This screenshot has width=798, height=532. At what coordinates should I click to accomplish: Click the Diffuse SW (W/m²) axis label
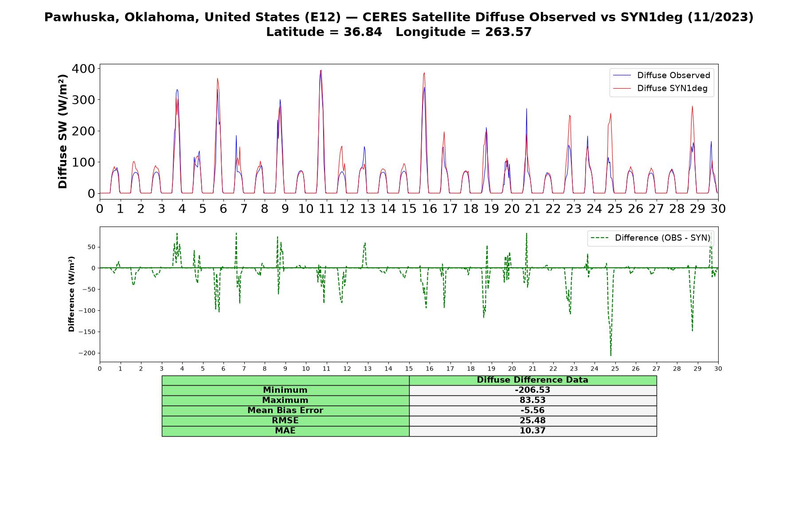pyautogui.click(x=63, y=132)
